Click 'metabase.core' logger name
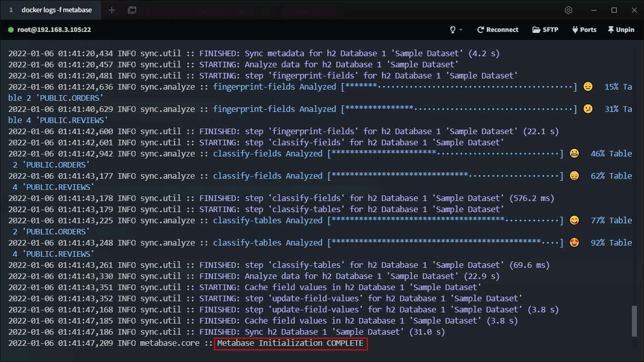This screenshot has width=644, height=362. point(170,343)
